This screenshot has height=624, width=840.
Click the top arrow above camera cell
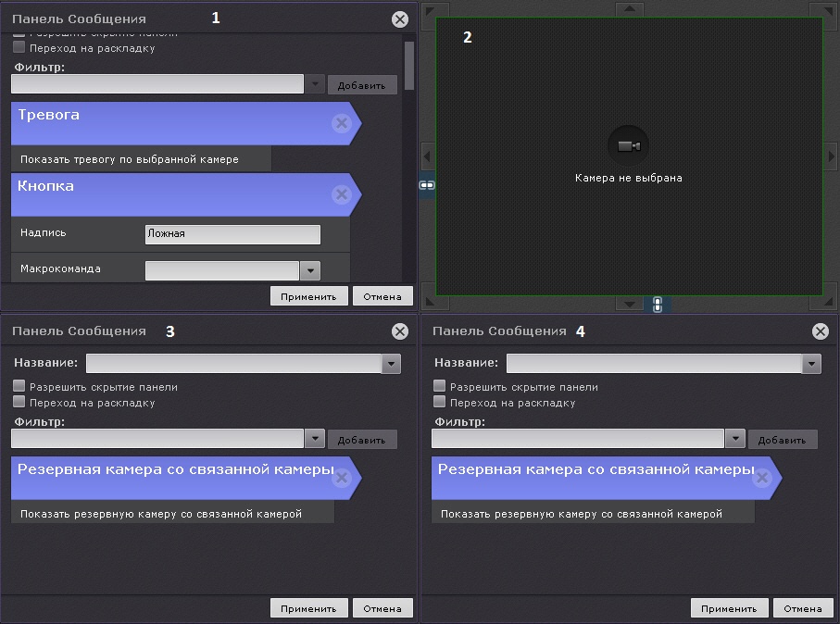tap(629, 8)
